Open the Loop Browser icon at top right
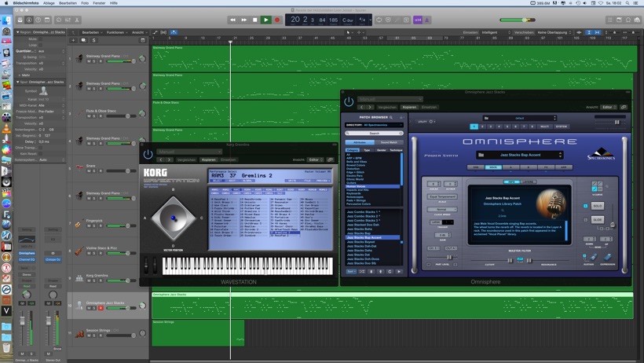644x363 pixels. (x=628, y=20)
